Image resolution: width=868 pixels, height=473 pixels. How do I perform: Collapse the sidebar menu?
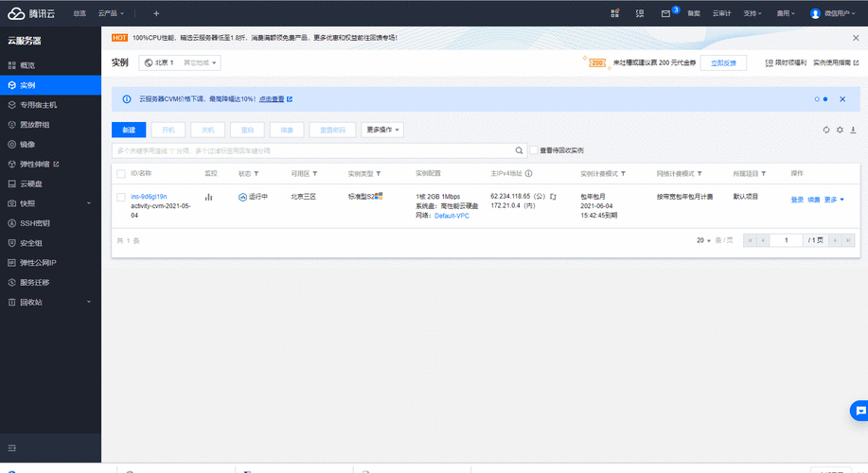coord(12,447)
